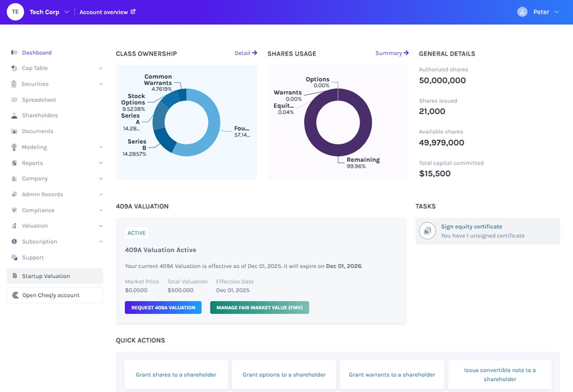Open Support page

[x=32, y=257]
